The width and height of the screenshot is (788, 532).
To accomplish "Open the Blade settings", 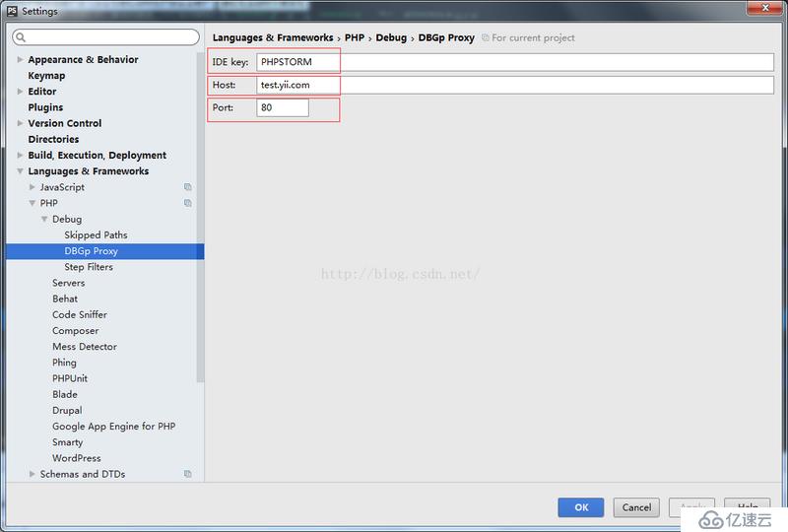I will (x=65, y=394).
